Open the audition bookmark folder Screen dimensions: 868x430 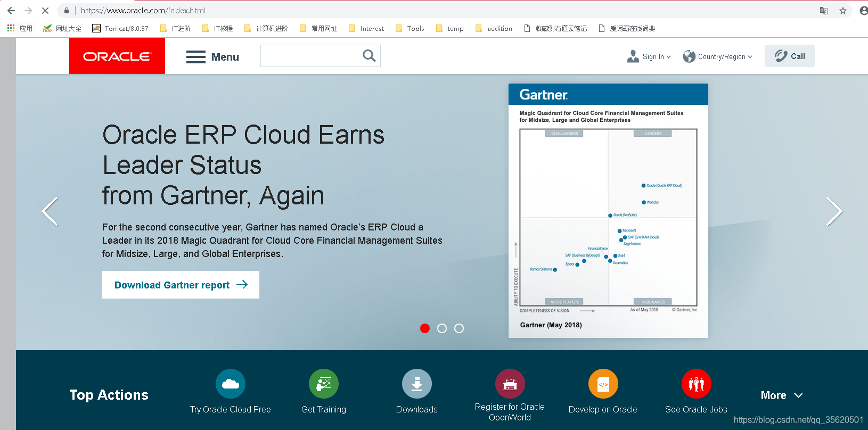click(x=494, y=28)
